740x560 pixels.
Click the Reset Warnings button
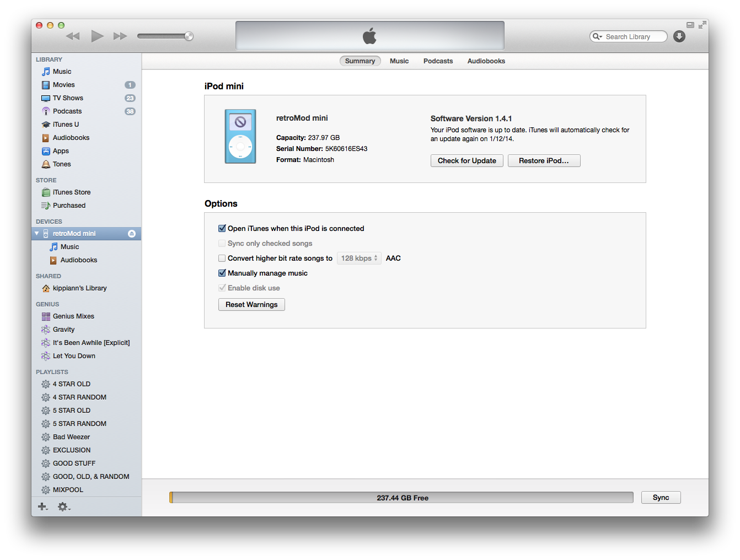tap(251, 305)
